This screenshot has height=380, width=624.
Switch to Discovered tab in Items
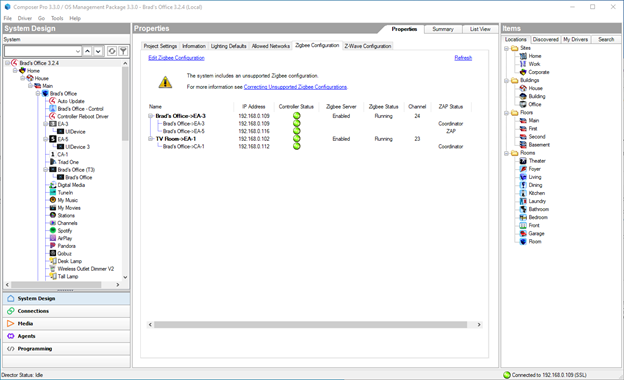pos(545,39)
